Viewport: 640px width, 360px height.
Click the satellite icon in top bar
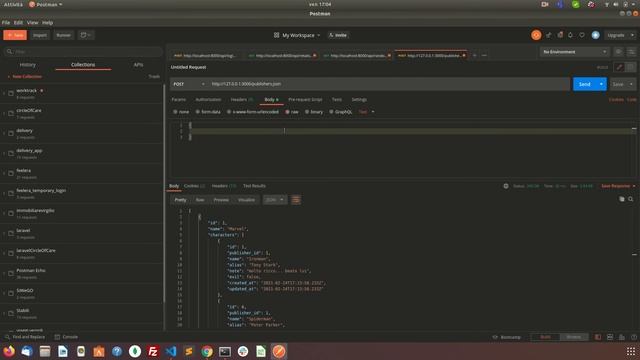549,35
